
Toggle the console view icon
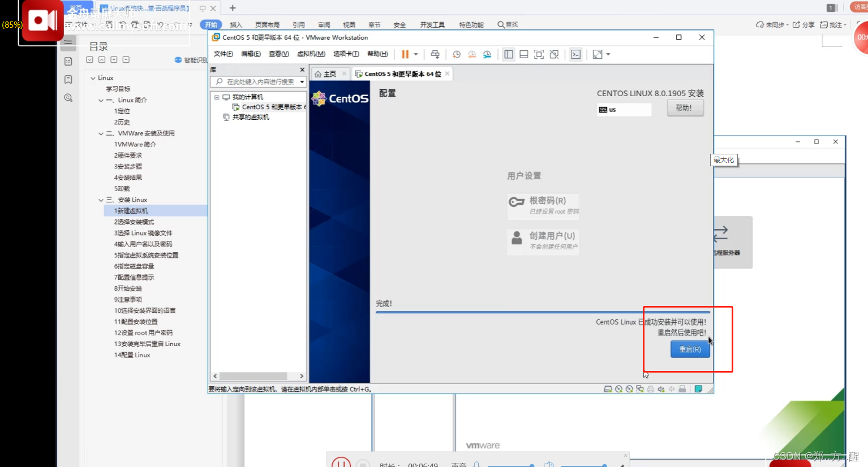coord(576,54)
